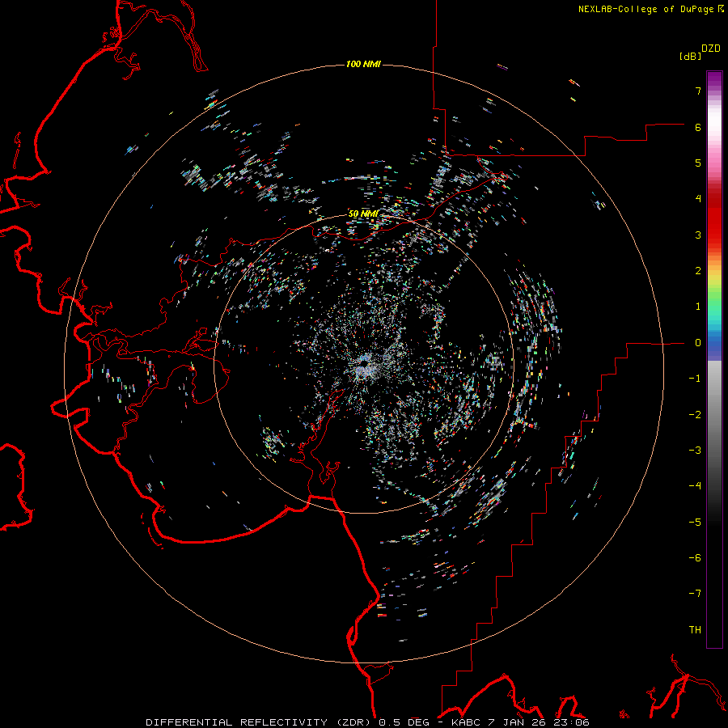Click the 1 value on the color scale
728x728 pixels.
698,307
